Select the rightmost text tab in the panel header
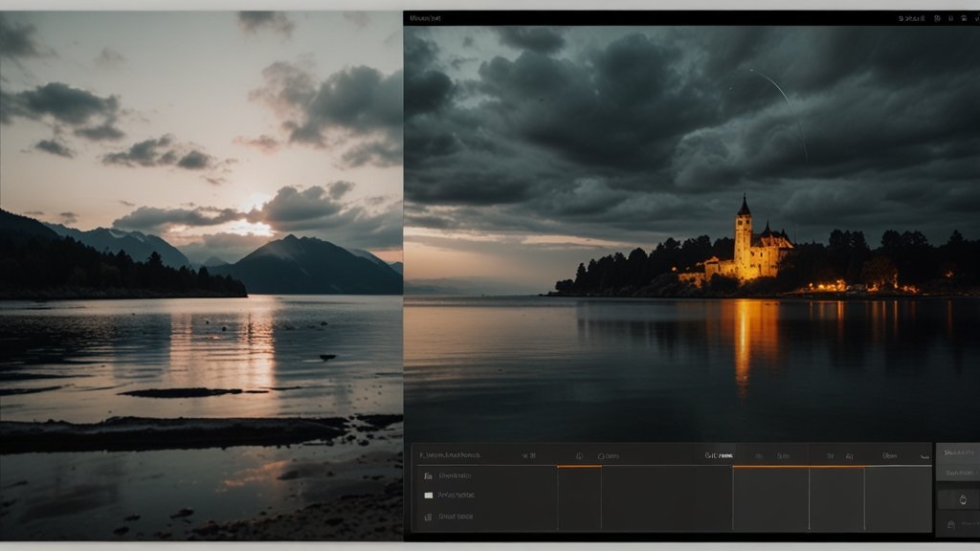 pyautogui.click(x=889, y=456)
